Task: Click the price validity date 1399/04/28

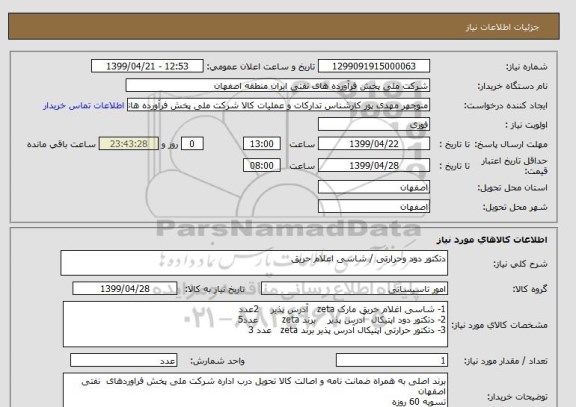Action: click(x=374, y=165)
